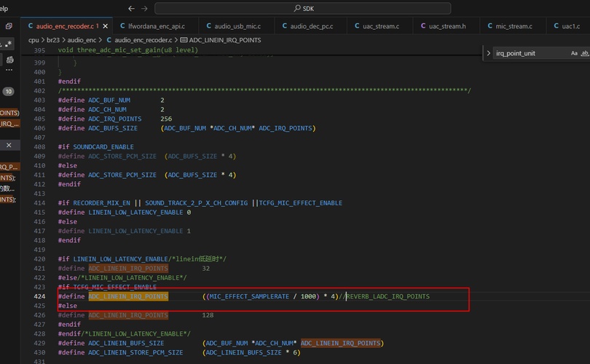590x364 pixels.
Task: Click the C file icon on audio_usb_mic.c tab
Action: [x=208, y=26]
